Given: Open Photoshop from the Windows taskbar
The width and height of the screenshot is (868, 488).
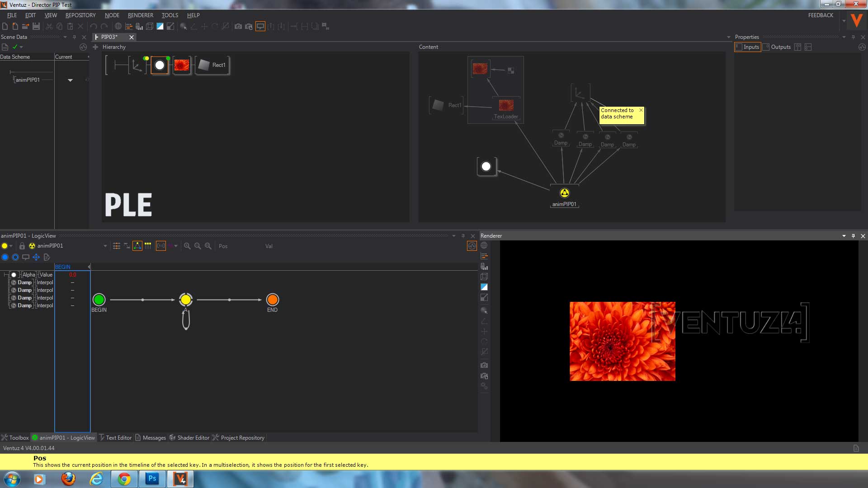Looking at the screenshot, I should [152, 479].
